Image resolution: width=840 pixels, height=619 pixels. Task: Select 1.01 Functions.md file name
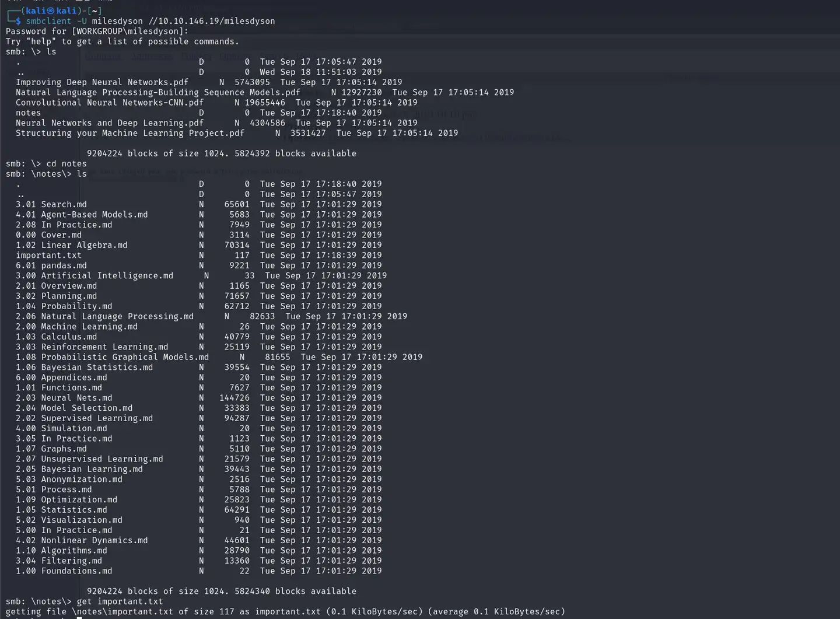(59, 388)
